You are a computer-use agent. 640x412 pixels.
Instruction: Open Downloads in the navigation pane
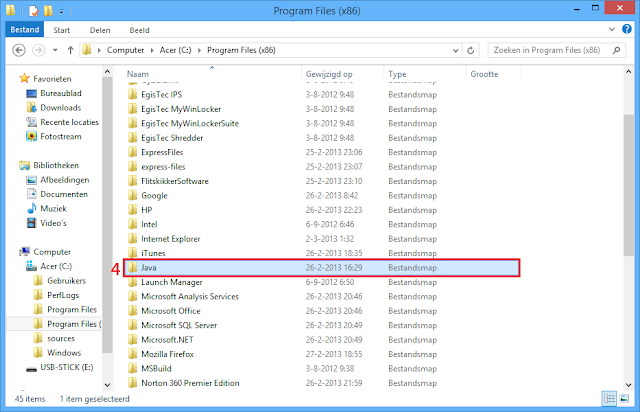[60, 108]
